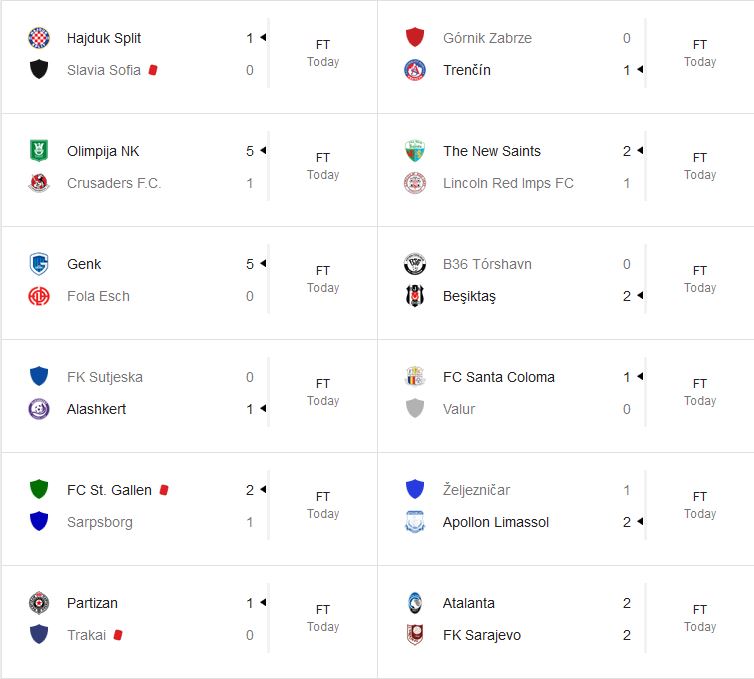Click Slavia Sofia's red card indicator
The height and width of the screenshot is (679, 754).
[x=153, y=70]
